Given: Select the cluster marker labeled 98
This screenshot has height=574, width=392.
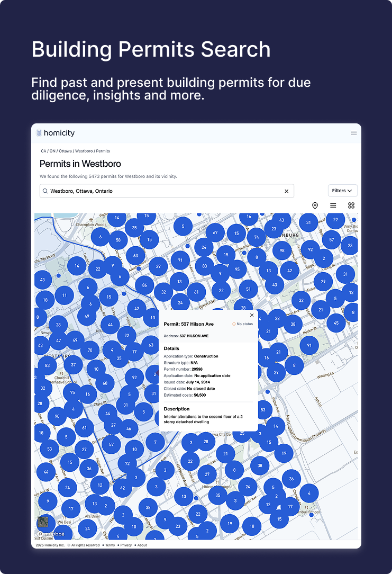Looking at the screenshot, I should point(282,250).
